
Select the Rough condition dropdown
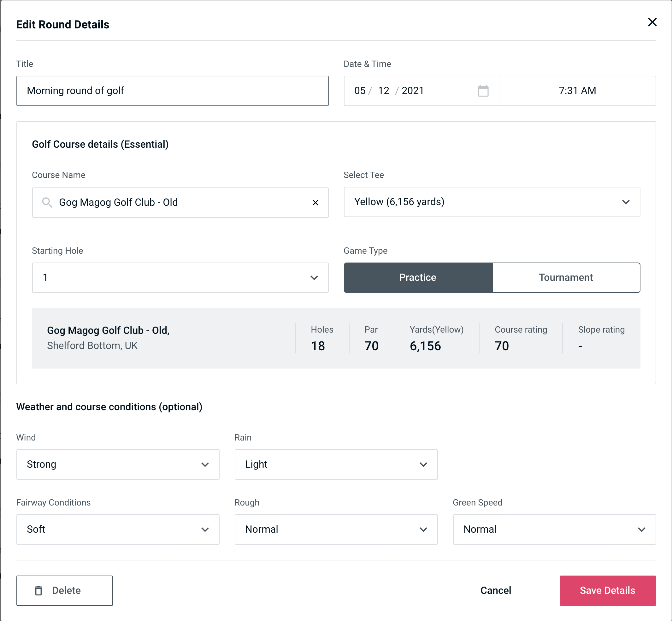click(337, 529)
